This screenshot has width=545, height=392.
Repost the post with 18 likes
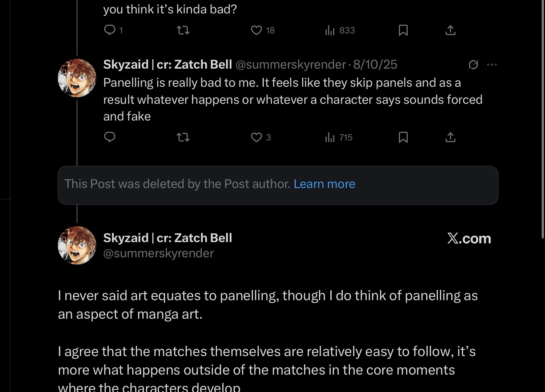[x=183, y=30]
